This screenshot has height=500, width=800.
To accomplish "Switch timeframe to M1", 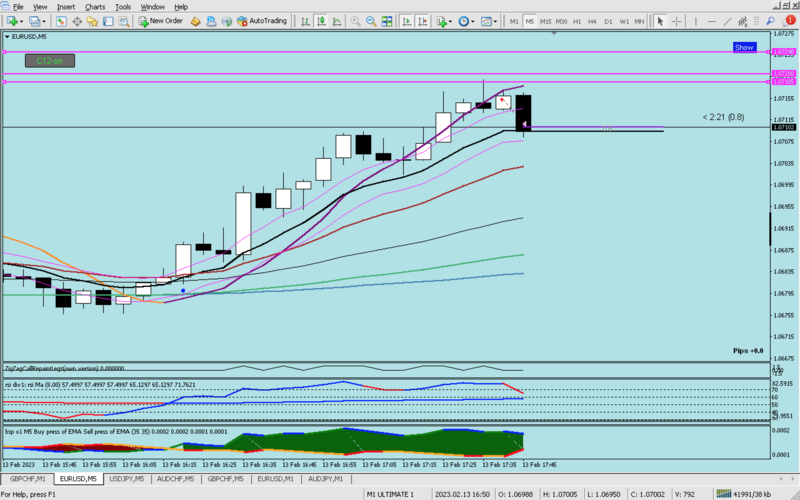I will click(514, 21).
